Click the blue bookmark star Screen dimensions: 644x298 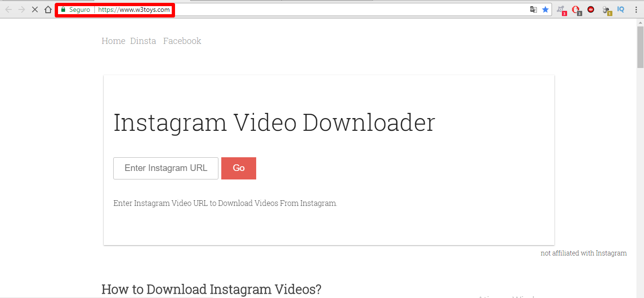click(x=545, y=9)
